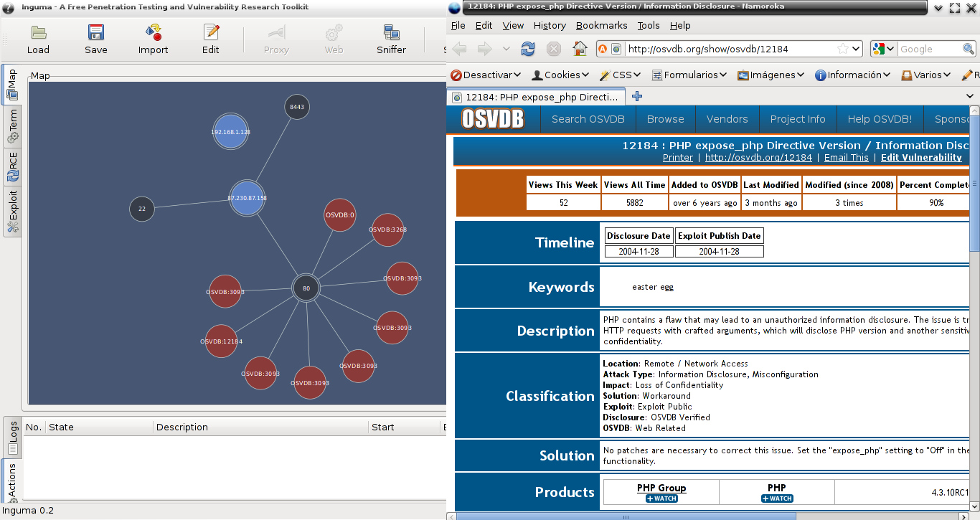Open the Project Info link
The image size is (980, 520).
[x=798, y=119]
